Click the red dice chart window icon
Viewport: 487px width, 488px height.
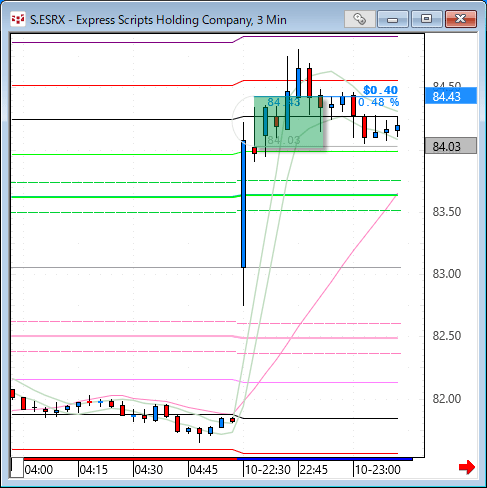tap(17, 19)
